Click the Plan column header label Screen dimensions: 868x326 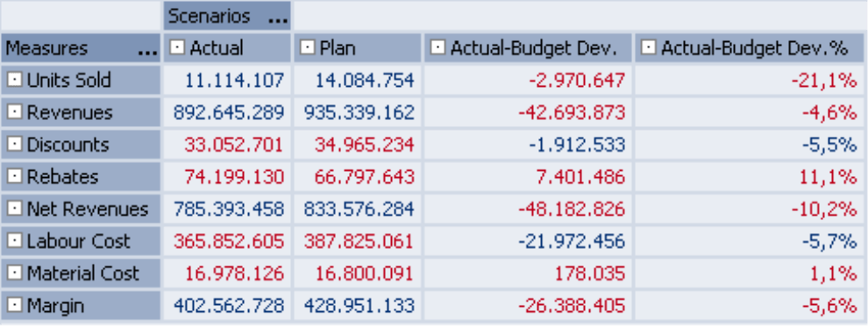coord(338,48)
